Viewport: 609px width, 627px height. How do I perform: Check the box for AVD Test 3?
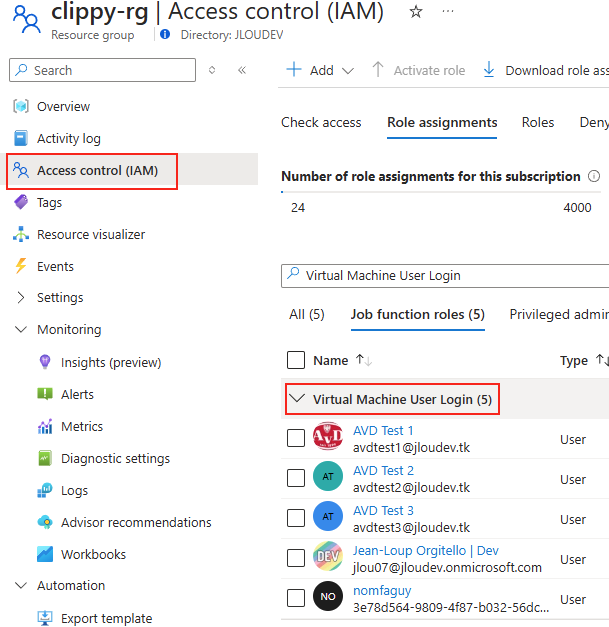coord(296,518)
